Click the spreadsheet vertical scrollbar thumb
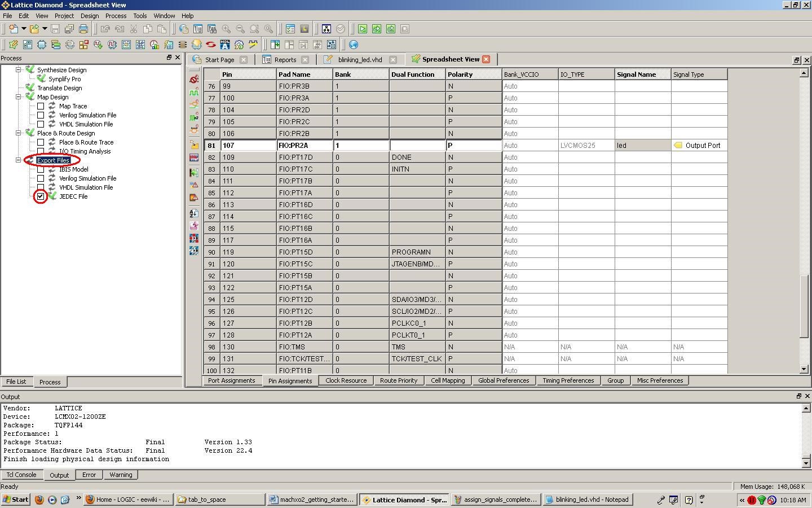The width and height of the screenshot is (812, 508). click(x=804, y=306)
